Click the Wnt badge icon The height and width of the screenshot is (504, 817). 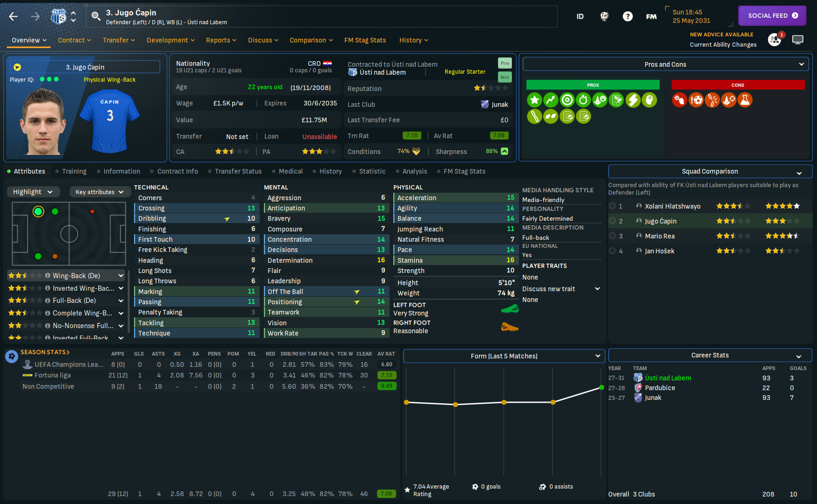505,77
